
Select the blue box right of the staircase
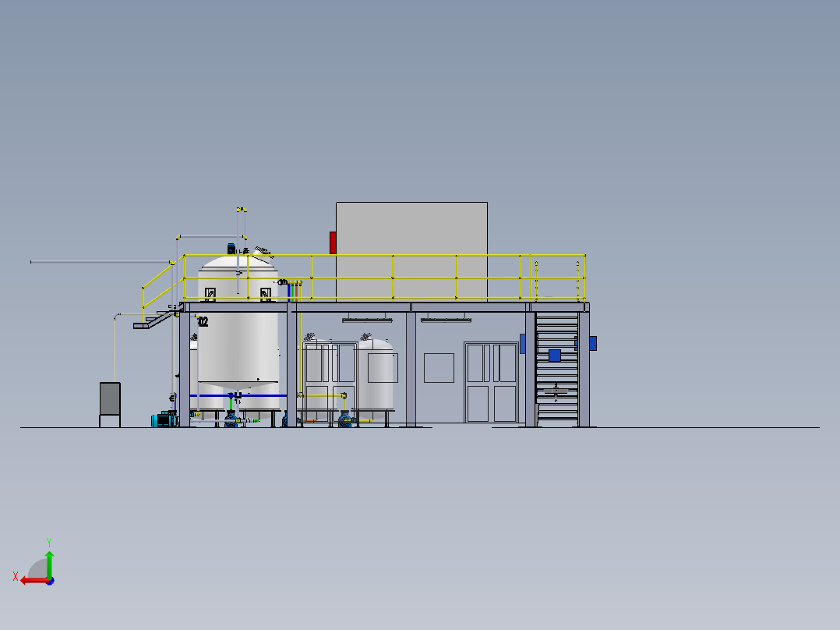point(593,343)
